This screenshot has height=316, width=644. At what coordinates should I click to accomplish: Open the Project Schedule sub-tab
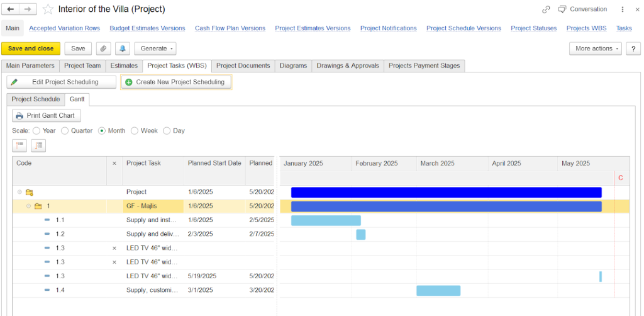[36, 99]
